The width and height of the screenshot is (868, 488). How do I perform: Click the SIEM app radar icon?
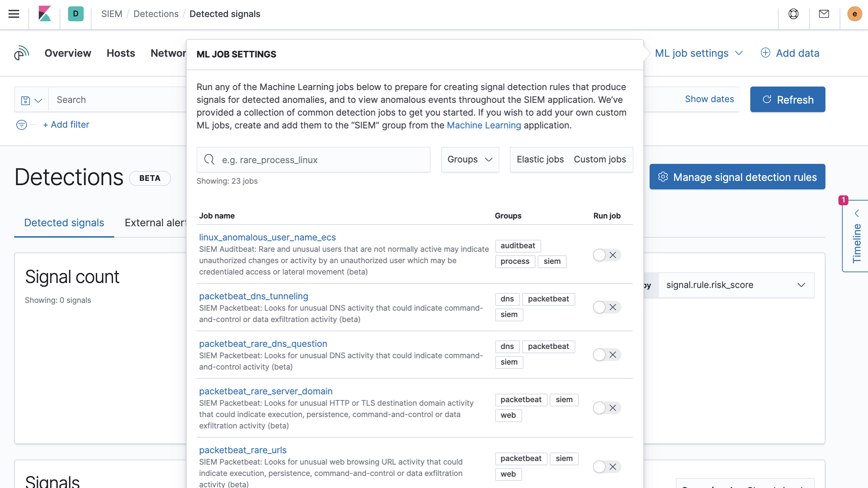click(22, 53)
